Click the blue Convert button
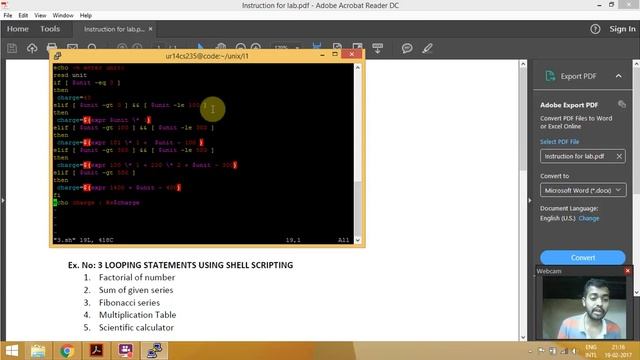Image resolution: width=640 pixels, height=360 pixels. coord(582,258)
